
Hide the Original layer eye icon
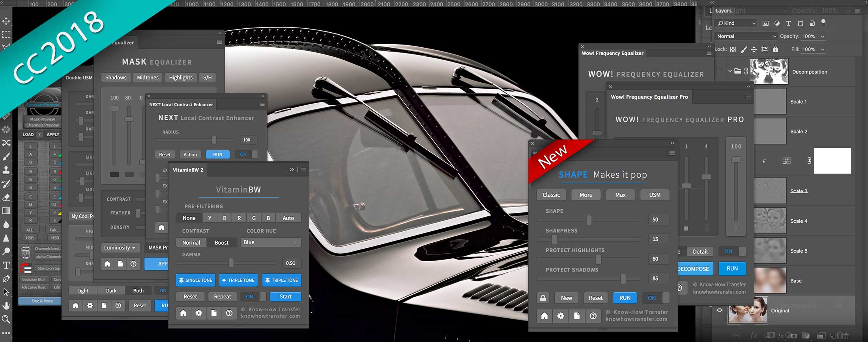click(x=720, y=310)
